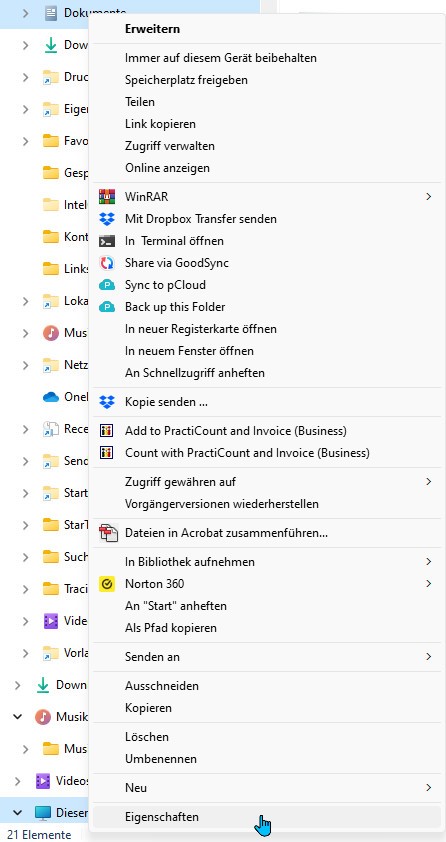Image resolution: width=446 pixels, height=842 pixels.
Task: Expand the Neu submenu arrow
Action: 428,788
